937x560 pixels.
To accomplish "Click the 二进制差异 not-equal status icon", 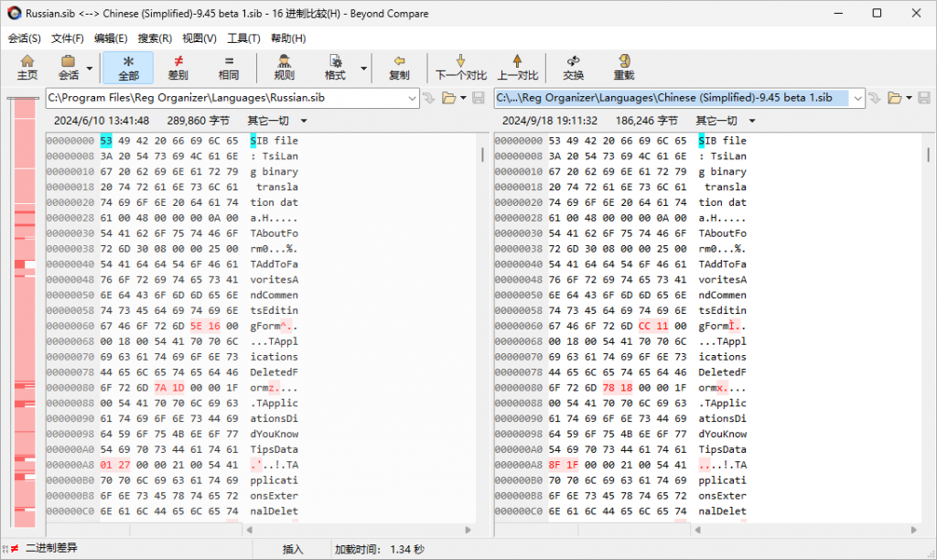I will point(15,548).
